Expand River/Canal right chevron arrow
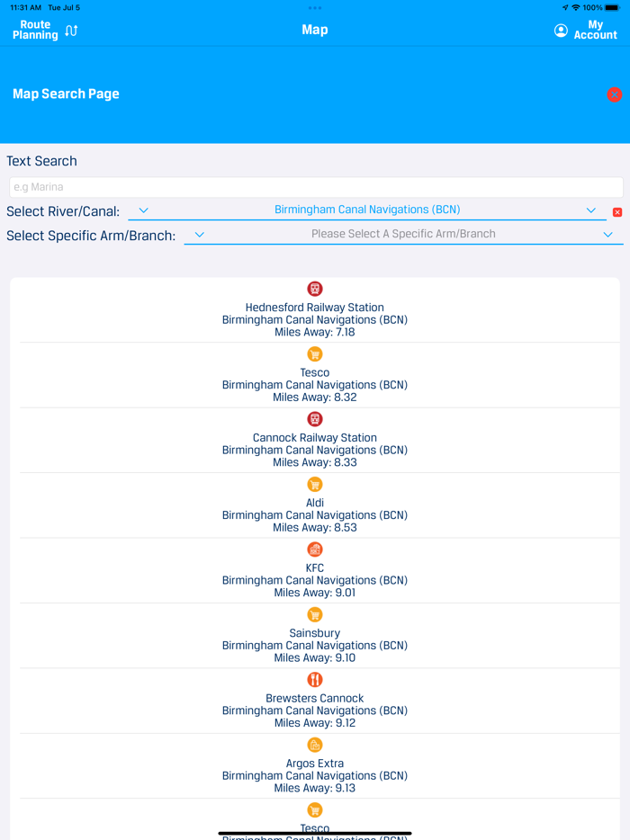This screenshot has height=840, width=630. click(591, 210)
